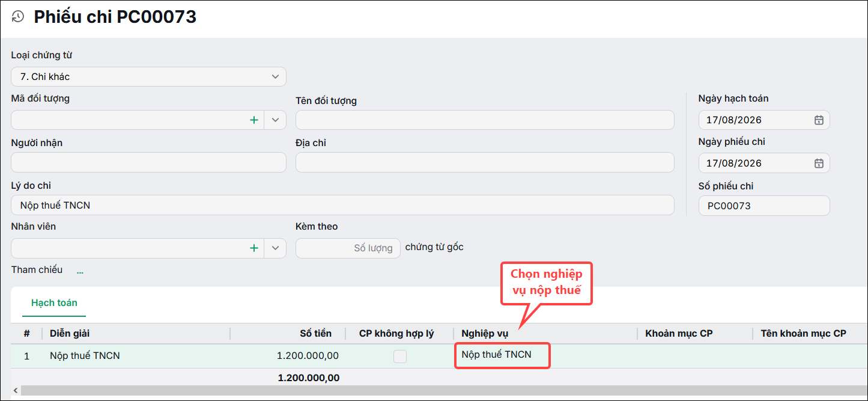This screenshot has height=401, width=868.
Task: Focus the Người nhận field
Action: 148,162
